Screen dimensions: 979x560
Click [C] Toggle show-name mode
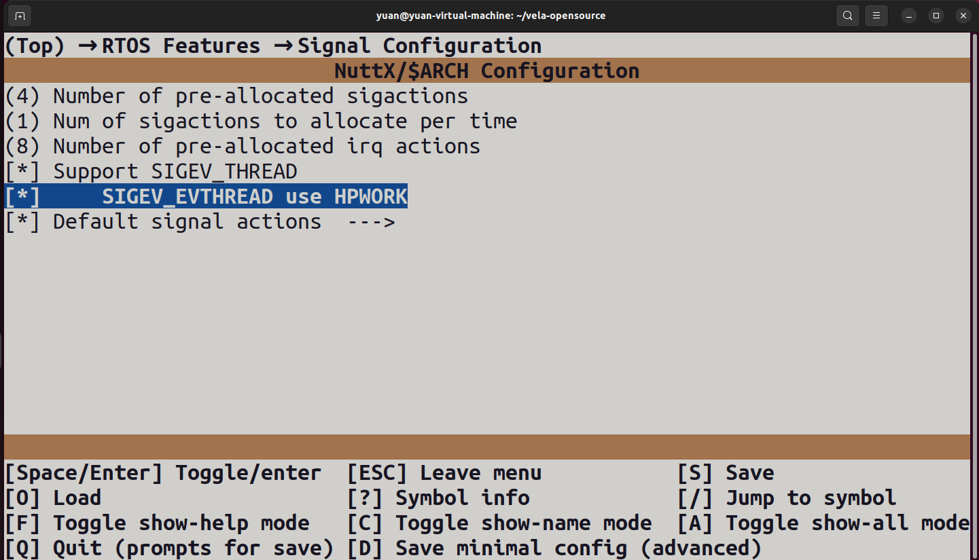click(499, 523)
